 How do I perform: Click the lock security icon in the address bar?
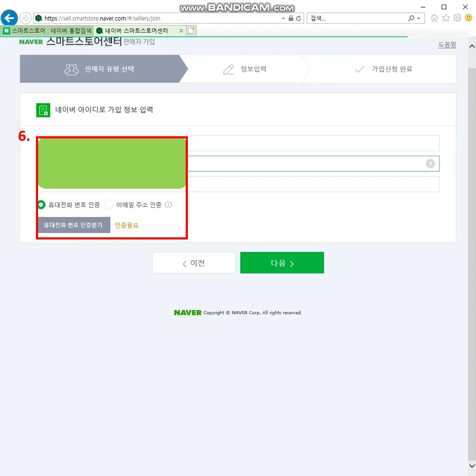tap(291, 18)
